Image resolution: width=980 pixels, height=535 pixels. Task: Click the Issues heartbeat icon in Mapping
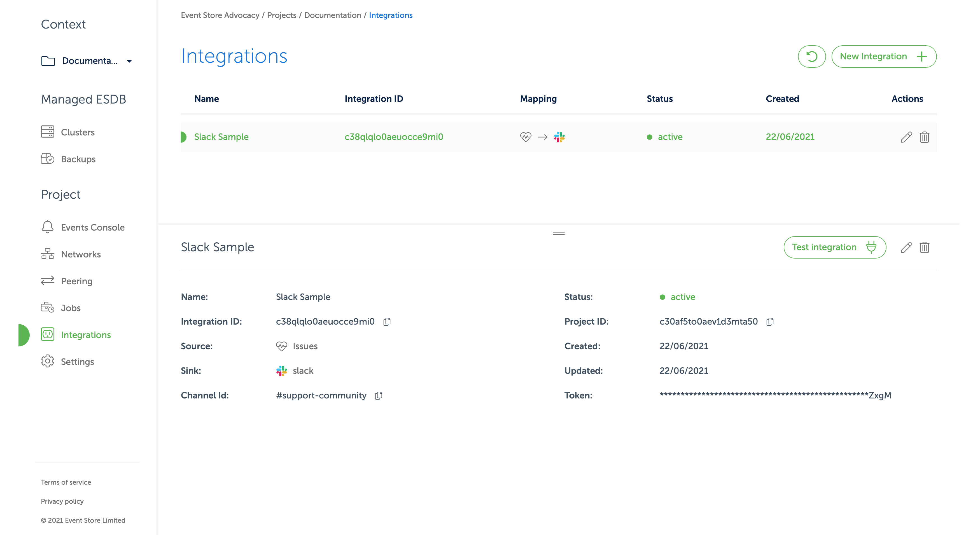click(526, 137)
